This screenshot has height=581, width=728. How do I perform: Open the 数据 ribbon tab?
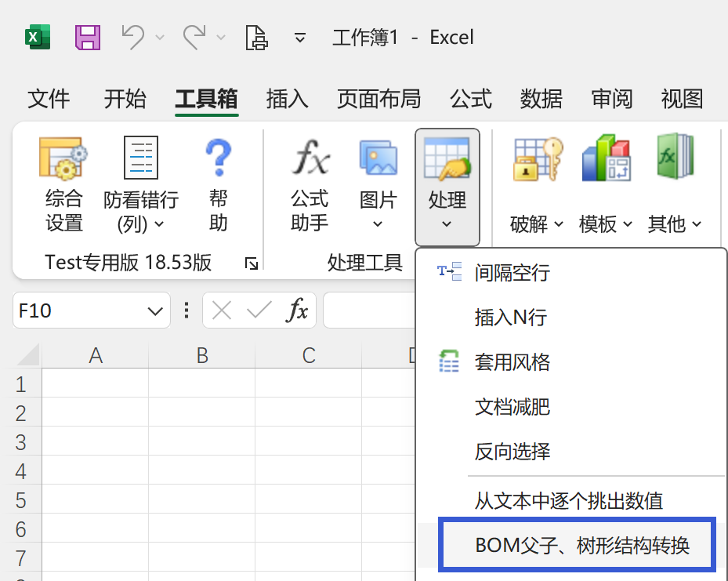pyautogui.click(x=541, y=99)
